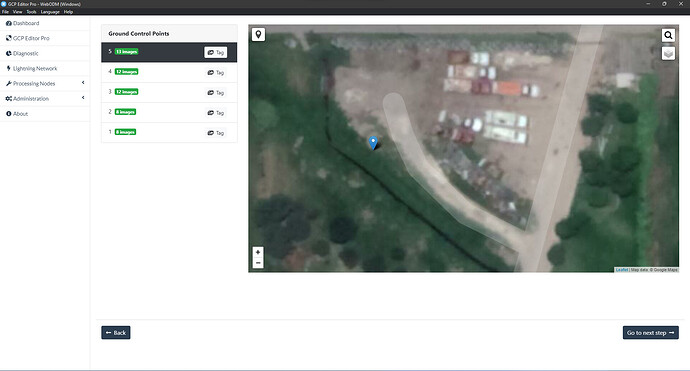Click Tag button for control point 1

coord(216,133)
